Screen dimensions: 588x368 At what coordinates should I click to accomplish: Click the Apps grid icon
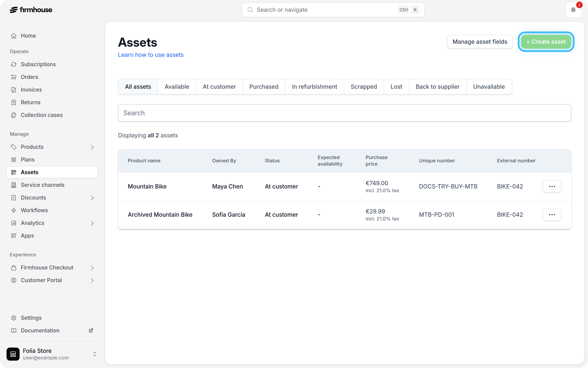tap(14, 236)
